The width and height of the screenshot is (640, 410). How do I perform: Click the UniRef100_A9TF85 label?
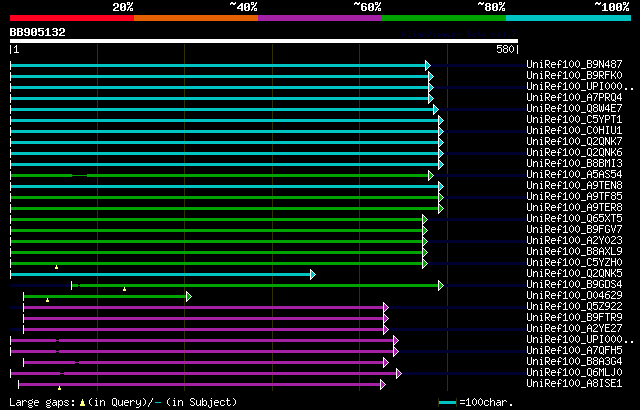point(574,197)
